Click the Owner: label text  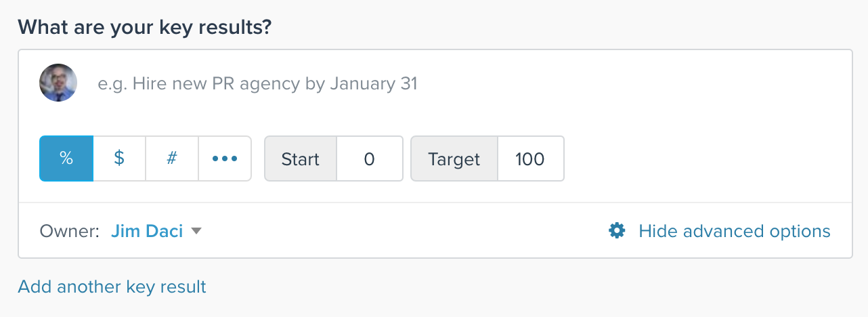click(x=70, y=231)
